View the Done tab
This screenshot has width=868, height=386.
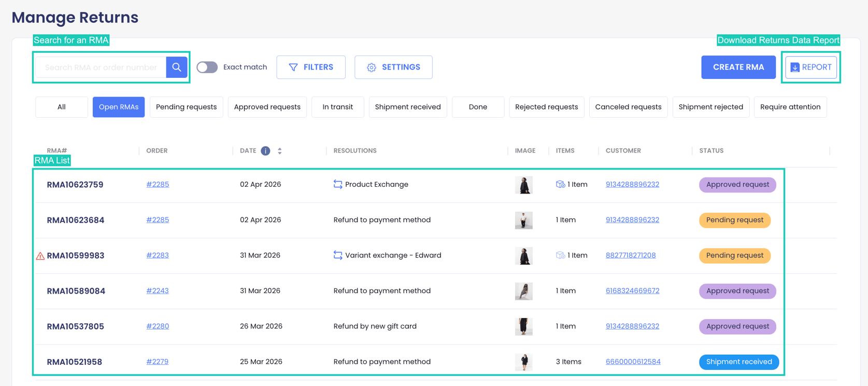click(478, 107)
